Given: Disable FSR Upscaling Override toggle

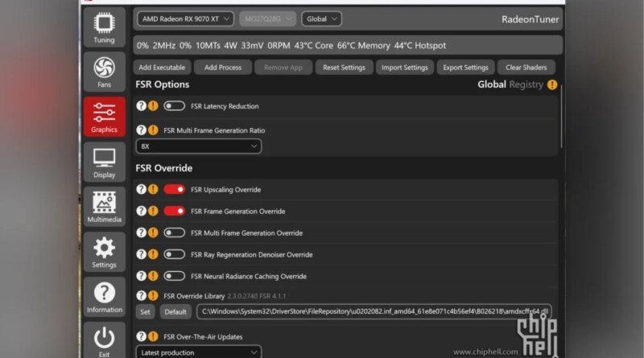Looking at the screenshot, I should tap(174, 189).
